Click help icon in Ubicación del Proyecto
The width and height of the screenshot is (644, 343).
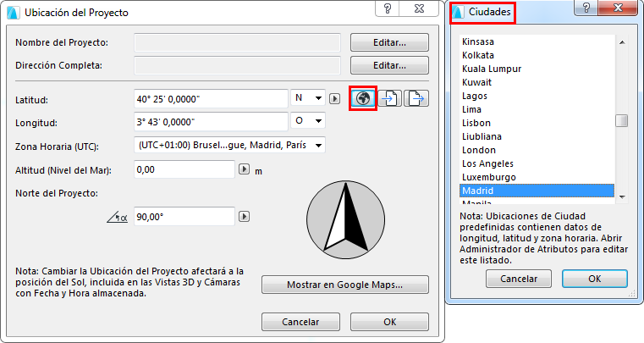point(388,8)
